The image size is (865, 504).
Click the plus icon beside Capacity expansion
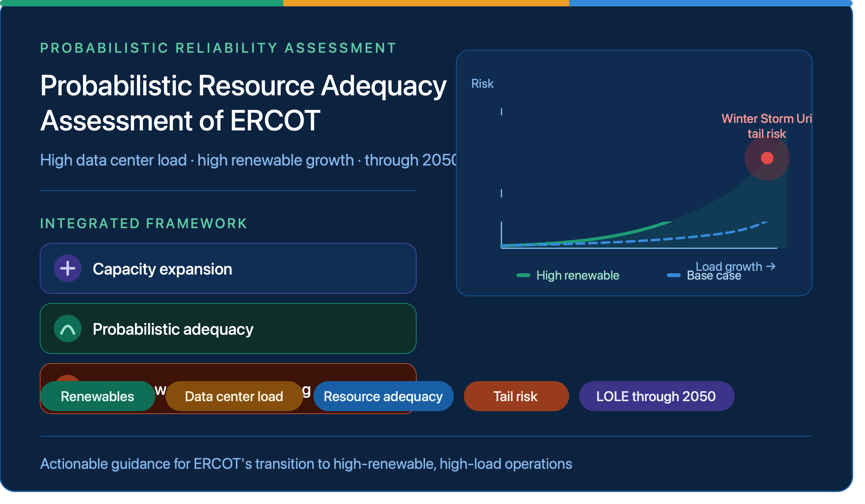click(67, 268)
